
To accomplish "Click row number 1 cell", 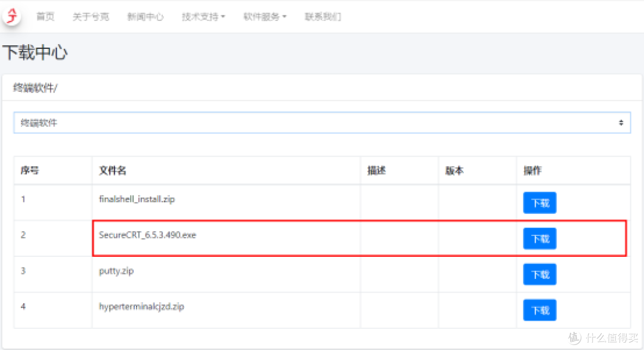I will click(53, 203).
